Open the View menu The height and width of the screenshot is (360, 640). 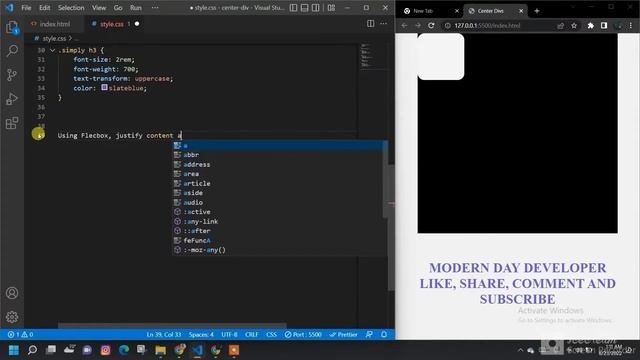pyautogui.click(x=99, y=8)
